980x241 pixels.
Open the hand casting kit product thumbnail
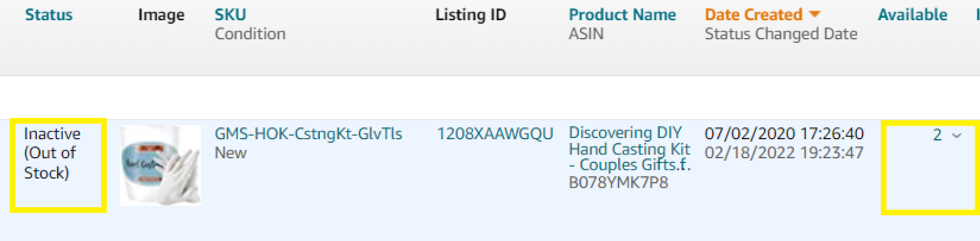[x=160, y=166]
